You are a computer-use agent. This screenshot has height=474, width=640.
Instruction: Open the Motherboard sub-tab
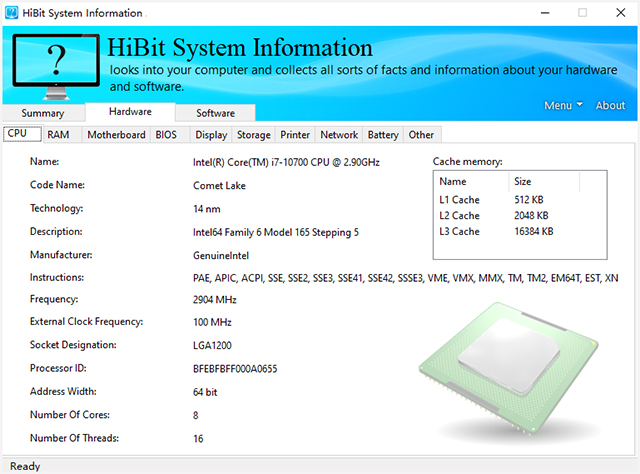click(x=116, y=135)
